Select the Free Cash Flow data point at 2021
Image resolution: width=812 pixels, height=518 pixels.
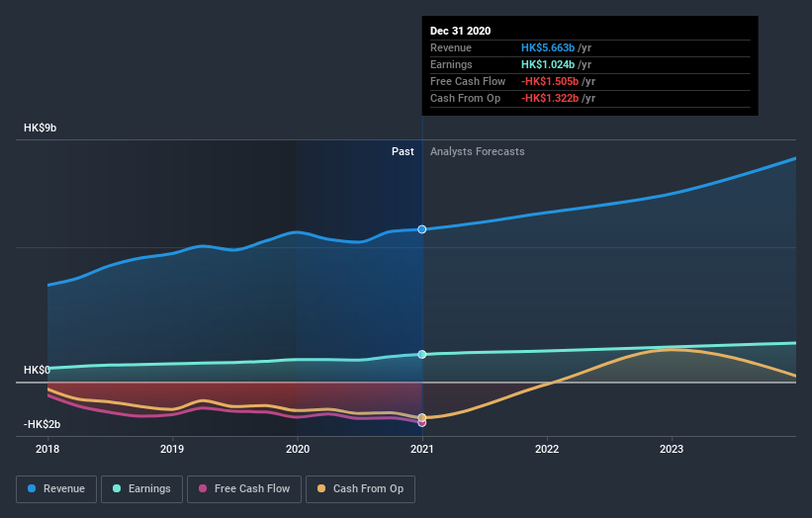pos(422,423)
